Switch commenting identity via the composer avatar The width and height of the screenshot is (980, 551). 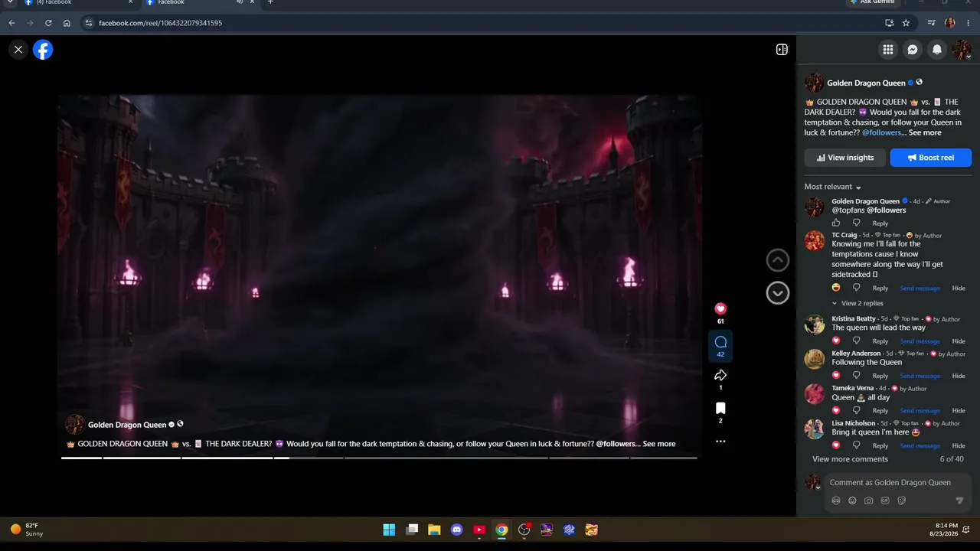[x=813, y=482]
